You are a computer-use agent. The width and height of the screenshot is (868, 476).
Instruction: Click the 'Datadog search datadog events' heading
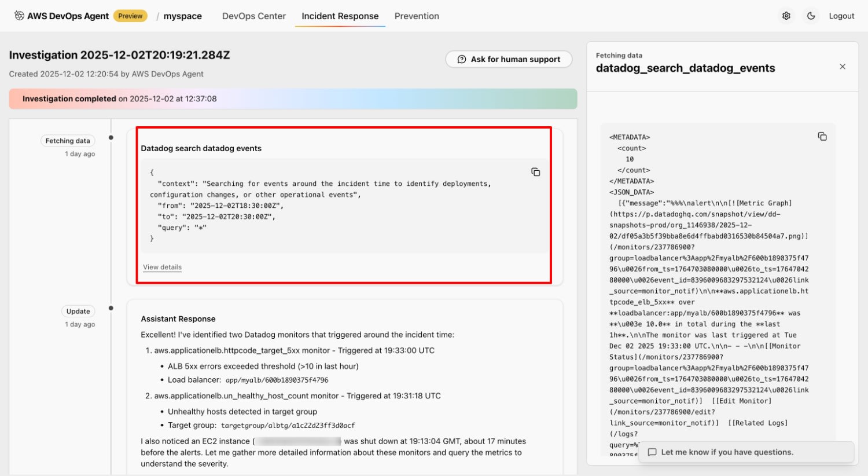201,148
